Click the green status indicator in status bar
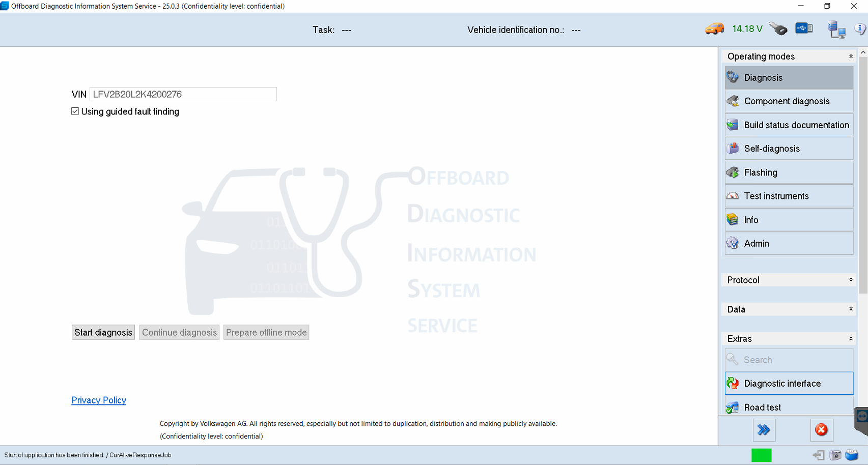 click(x=761, y=455)
